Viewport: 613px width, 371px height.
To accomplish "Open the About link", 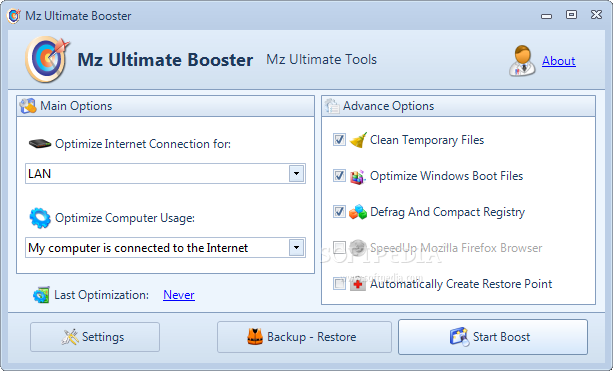I will [x=559, y=61].
